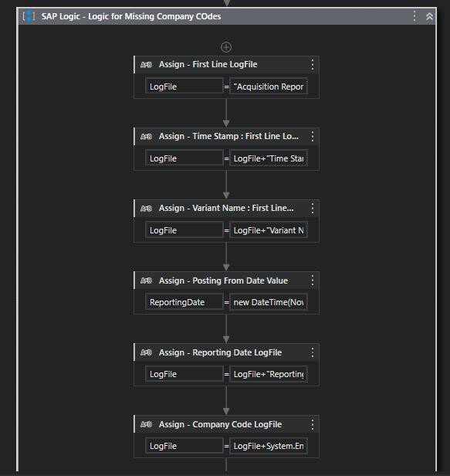
Task: Open options for Assign - First Line LogFile
Action: coord(313,65)
